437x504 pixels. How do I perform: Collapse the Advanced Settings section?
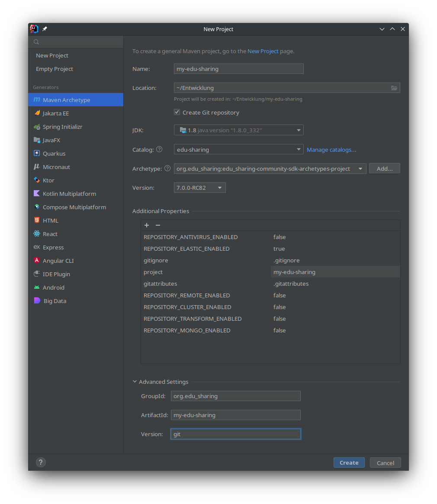click(135, 382)
